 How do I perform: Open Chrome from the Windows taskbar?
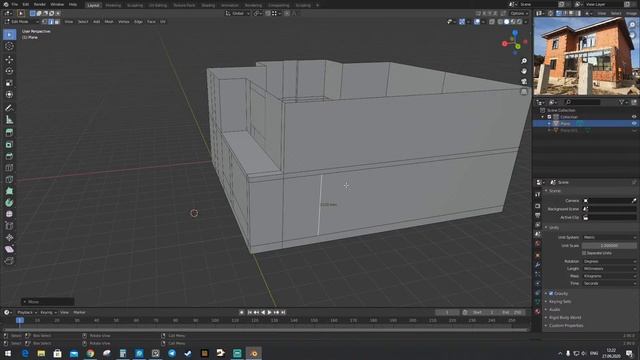[90, 353]
